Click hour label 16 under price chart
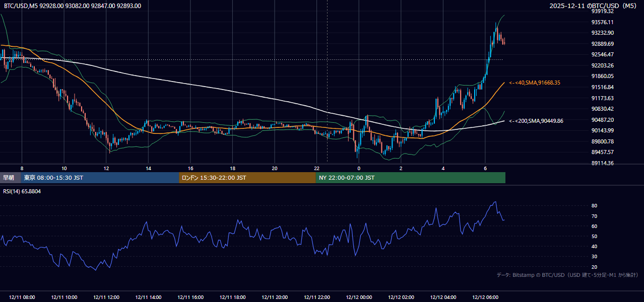The image size is (644, 302). 190,168
